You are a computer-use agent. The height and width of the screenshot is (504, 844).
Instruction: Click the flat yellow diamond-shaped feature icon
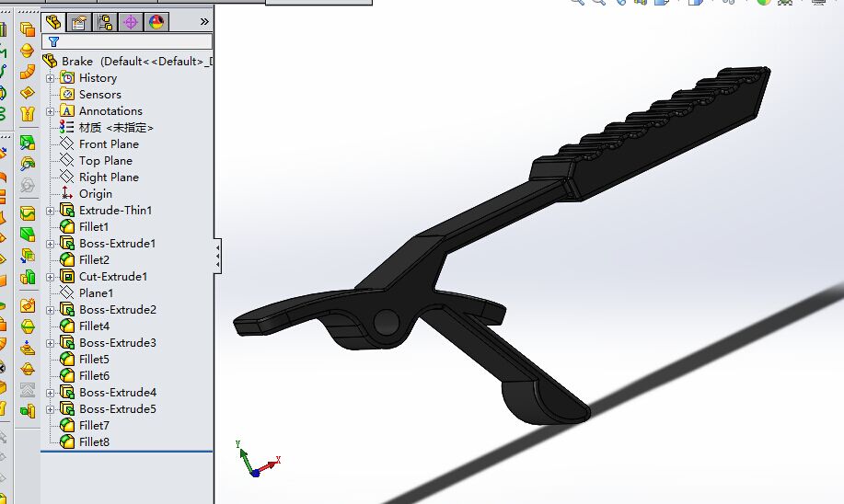pos(28,93)
